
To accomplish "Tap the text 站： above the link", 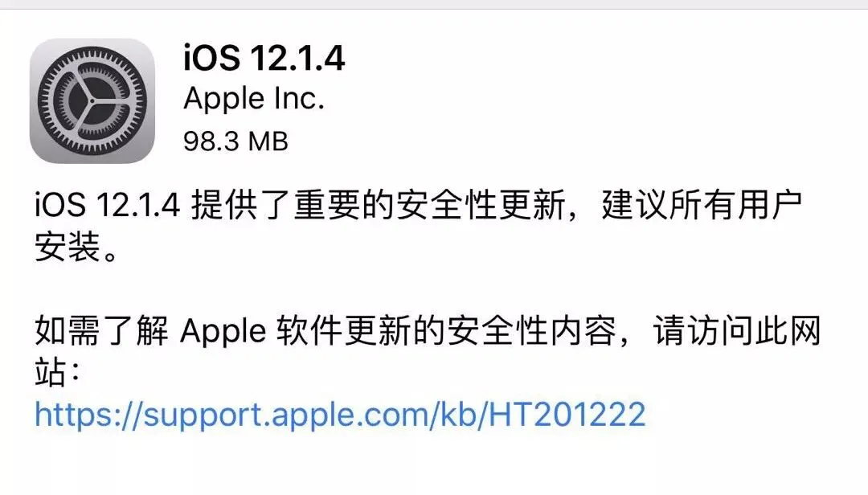I will (x=58, y=373).
